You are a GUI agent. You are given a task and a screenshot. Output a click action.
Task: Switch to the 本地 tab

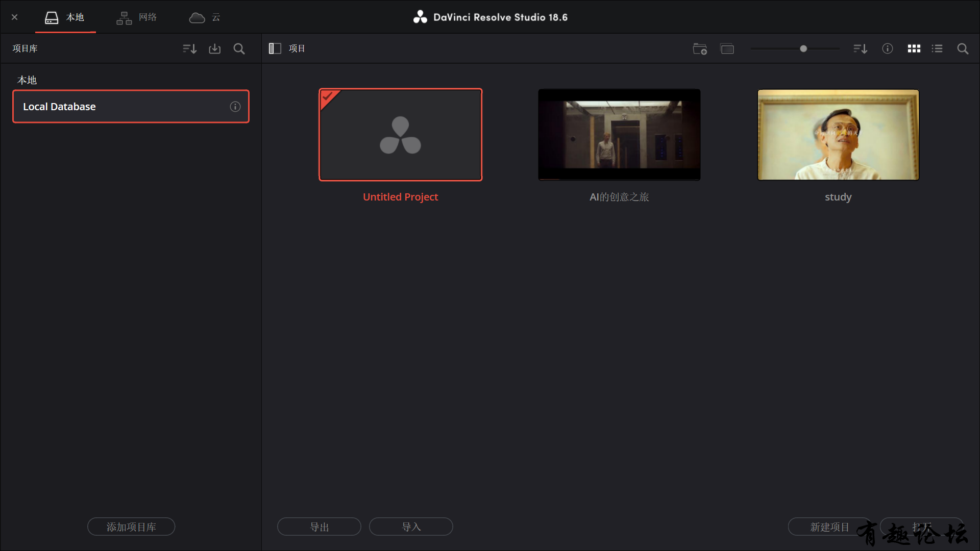(x=65, y=17)
